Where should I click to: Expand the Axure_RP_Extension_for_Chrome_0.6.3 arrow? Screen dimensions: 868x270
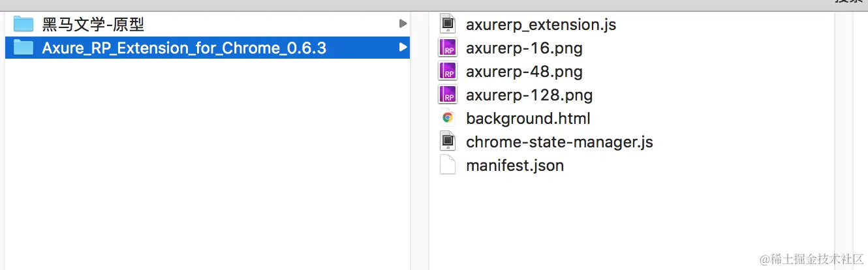[x=403, y=48]
